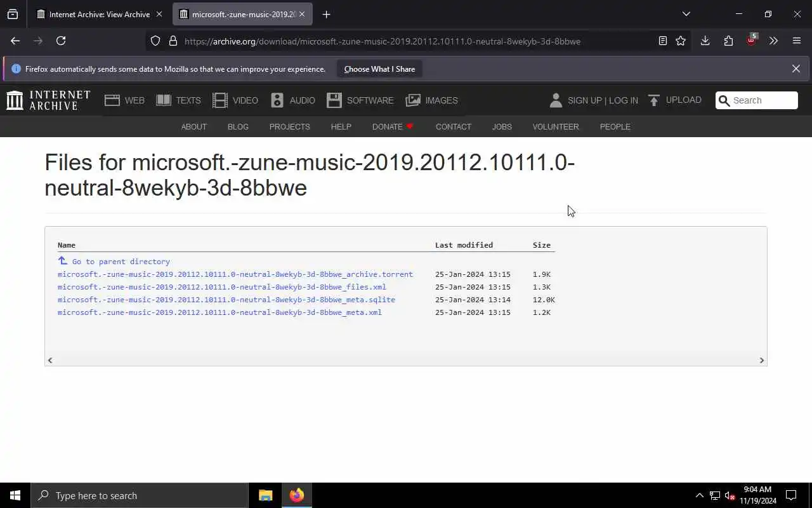Go back to previous page

15,41
